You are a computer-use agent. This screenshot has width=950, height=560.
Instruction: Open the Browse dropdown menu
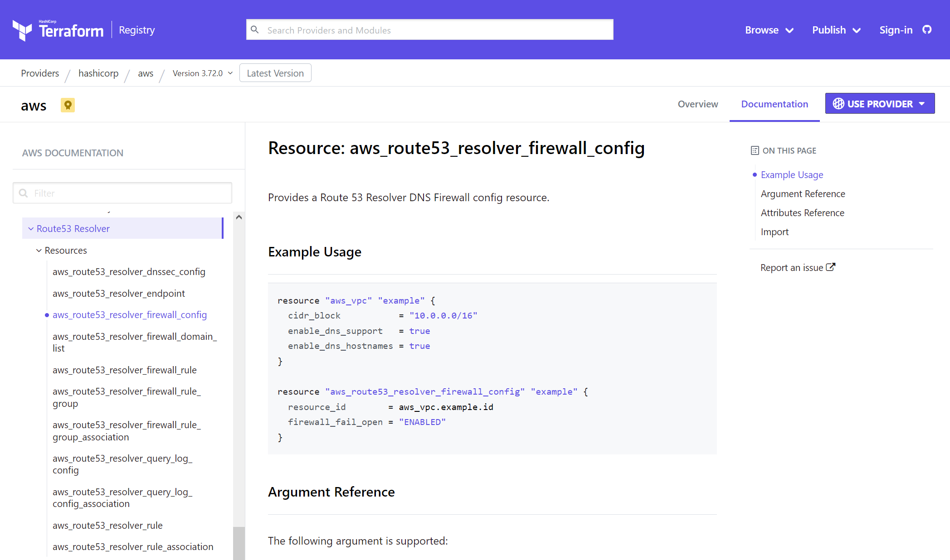tap(769, 30)
